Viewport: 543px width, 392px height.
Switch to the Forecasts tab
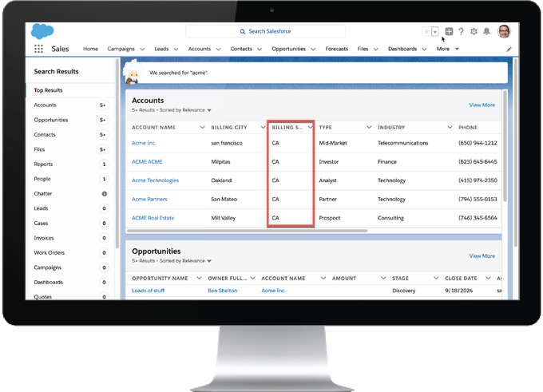(x=336, y=49)
